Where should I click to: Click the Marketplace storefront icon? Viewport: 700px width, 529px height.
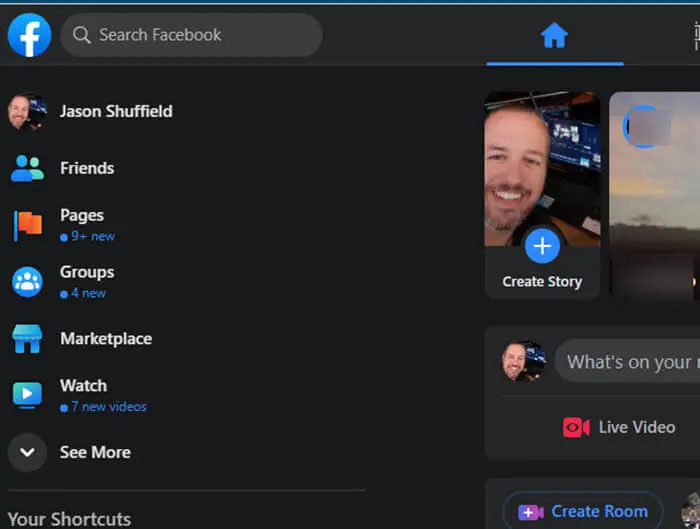click(27, 339)
